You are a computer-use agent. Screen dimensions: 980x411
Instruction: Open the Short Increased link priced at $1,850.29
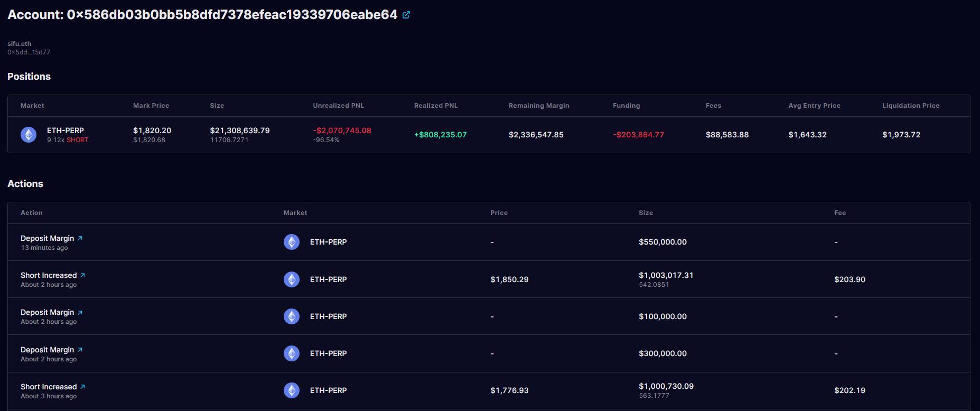tap(49, 275)
